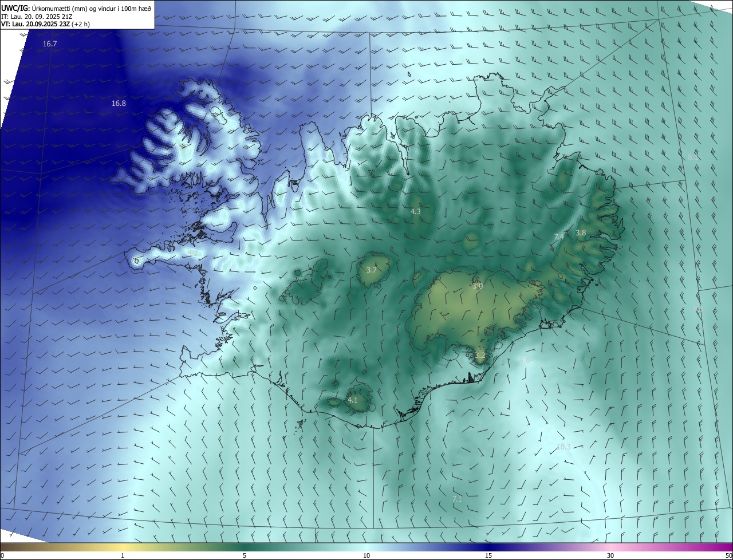Click the colorbar tick label 5

245,555
